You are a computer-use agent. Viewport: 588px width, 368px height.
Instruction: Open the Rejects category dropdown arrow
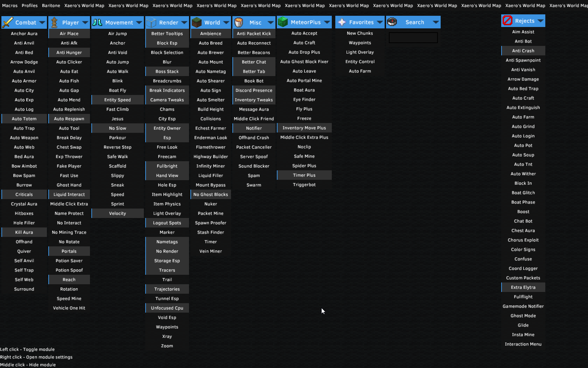(x=540, y=20)
